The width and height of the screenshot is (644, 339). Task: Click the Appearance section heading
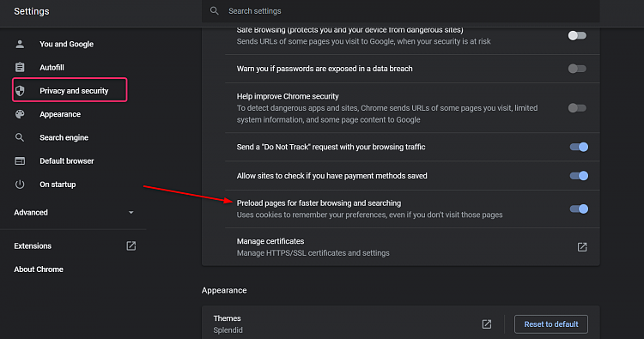click(x=224, y=290)
